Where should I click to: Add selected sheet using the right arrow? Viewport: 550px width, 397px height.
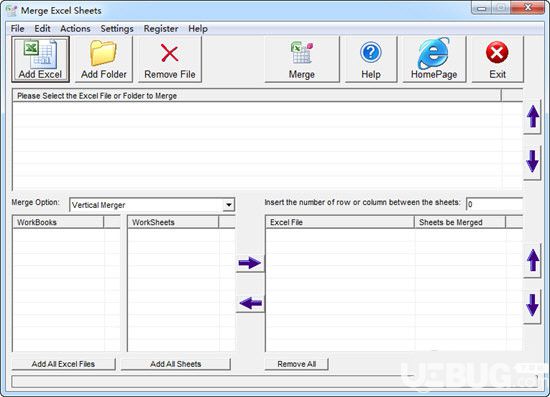click(250, 263)
